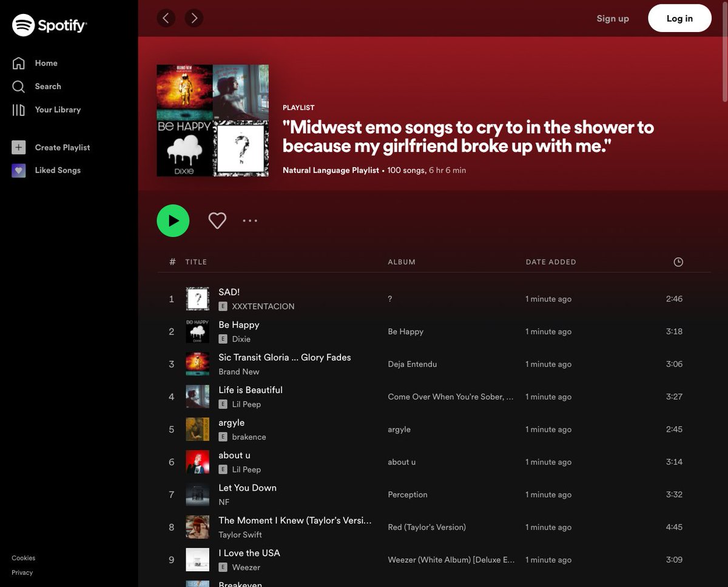This screenshot has width=728, height=587.
Task: Click the playlist cover art collage
Action: pyautogui.click(x=212, y=121)
